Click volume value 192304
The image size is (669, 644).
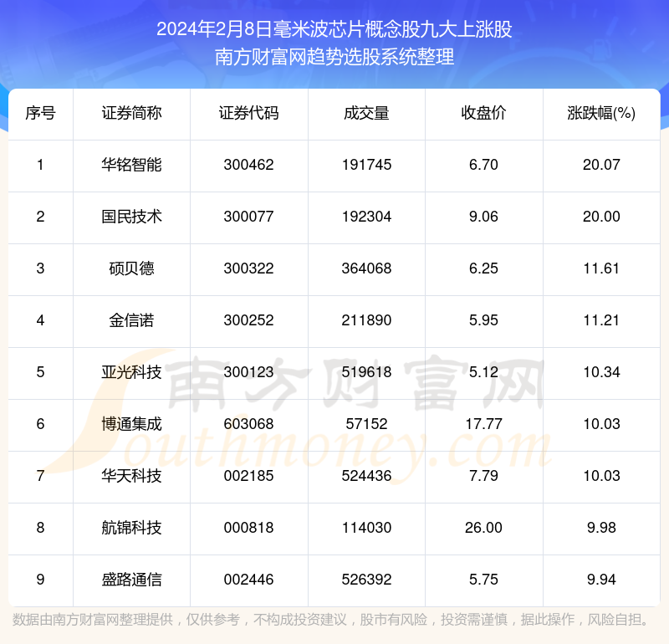click(366, 217)
